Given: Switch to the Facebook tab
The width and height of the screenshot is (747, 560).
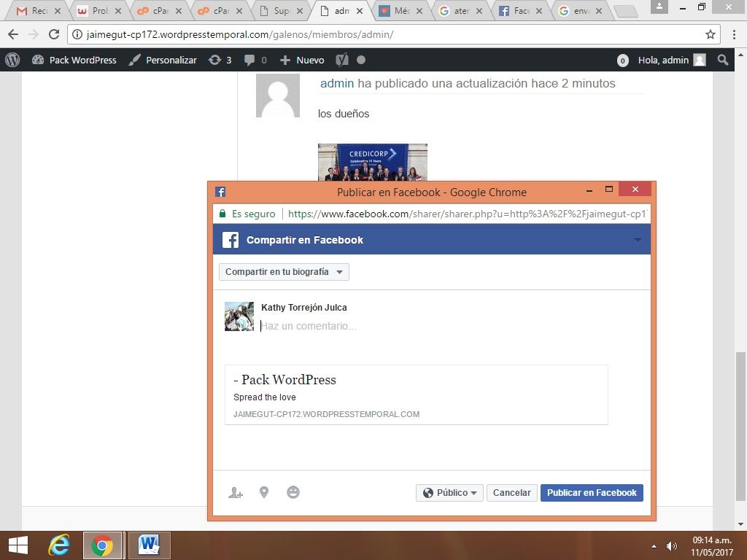Looking at the screenshot, I should [520, 10].
